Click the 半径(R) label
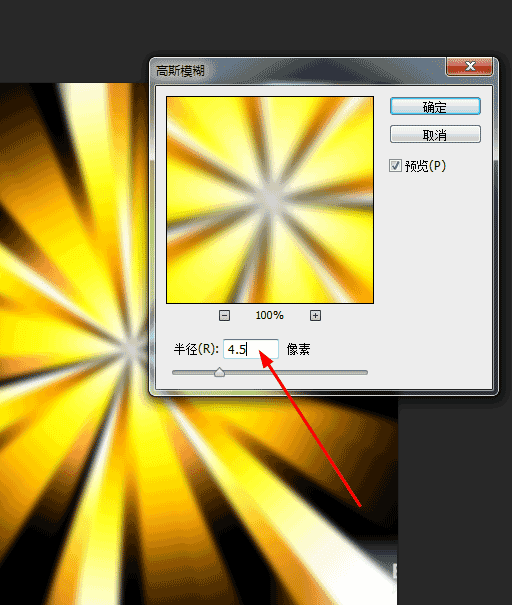Viewport: 512px width, 605px height. 196,349
